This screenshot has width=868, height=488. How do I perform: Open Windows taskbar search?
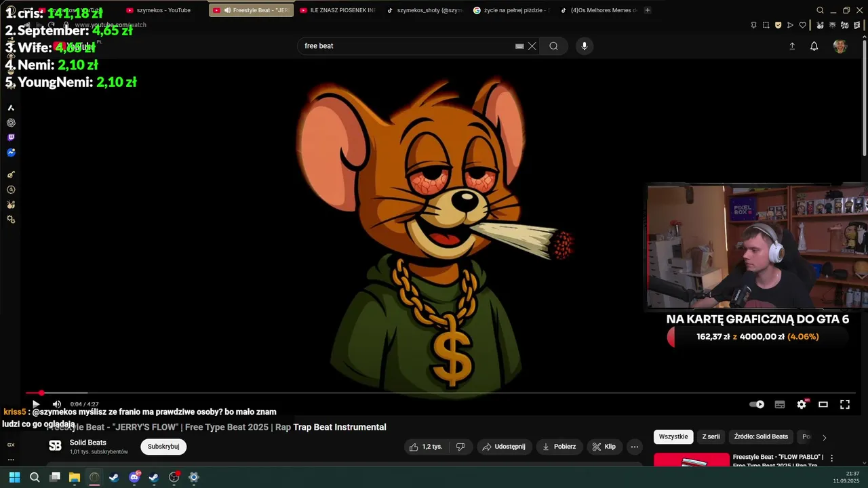point(35,477)
